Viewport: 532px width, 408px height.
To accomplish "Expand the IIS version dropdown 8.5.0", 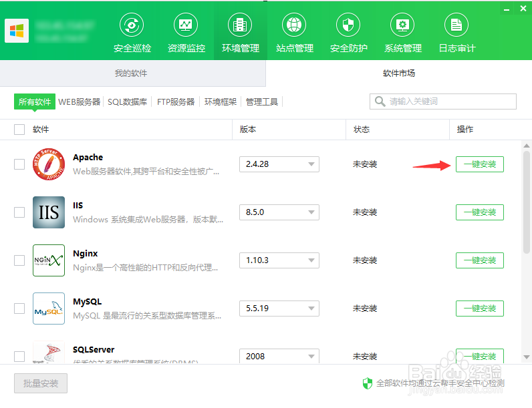I will click(279, 212).
